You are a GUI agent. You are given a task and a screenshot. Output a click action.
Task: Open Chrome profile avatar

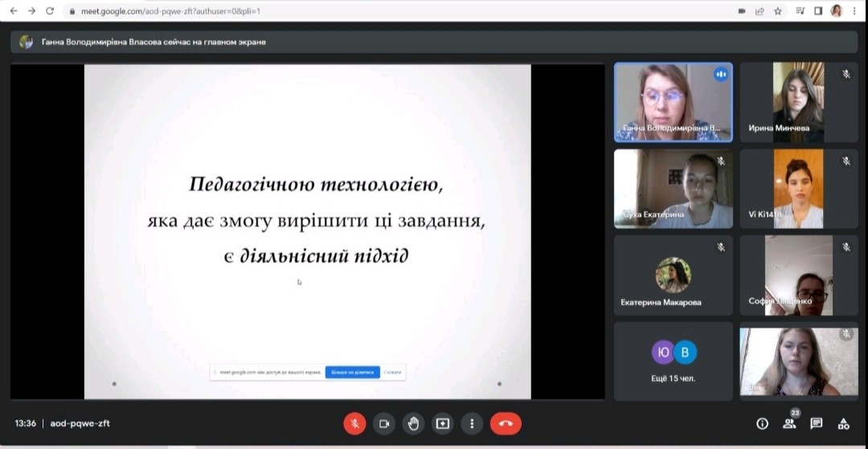(x=837, y=11)
